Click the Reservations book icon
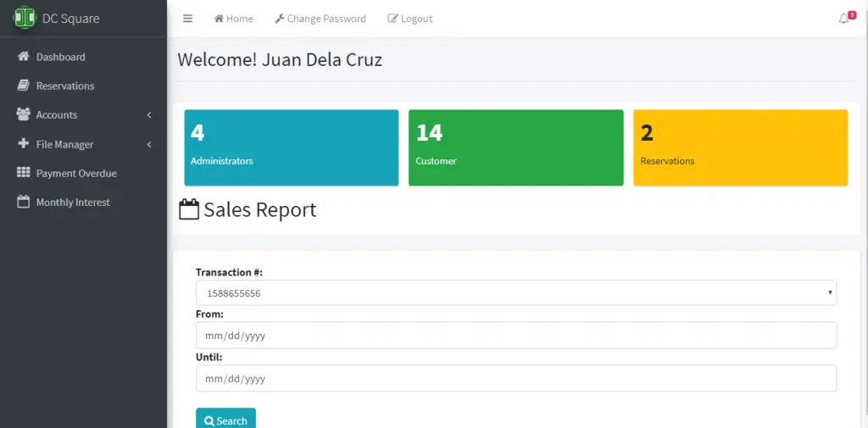This screenshot has width=868, height=428. 24,86
